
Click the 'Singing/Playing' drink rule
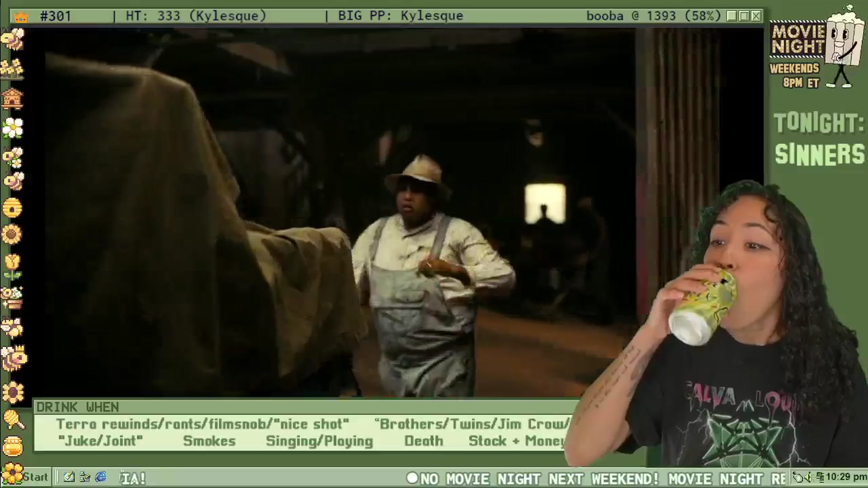pos(319,441)
